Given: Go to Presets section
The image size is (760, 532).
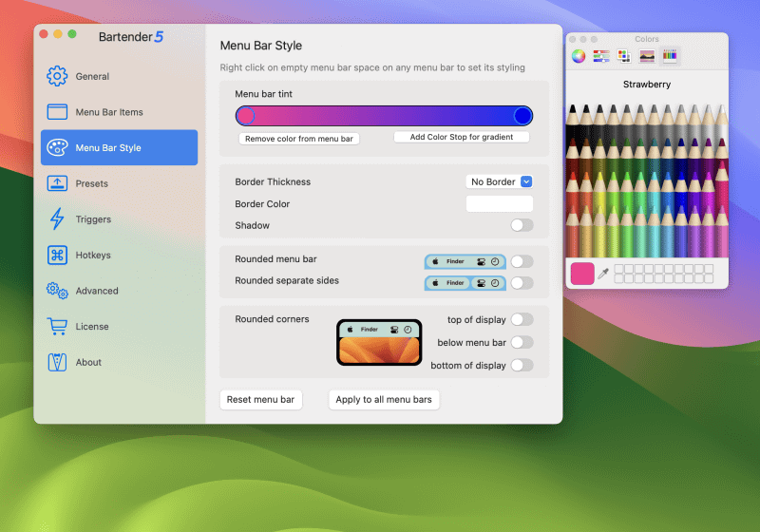Looking at the screenshot, I should tap(120, 183).
